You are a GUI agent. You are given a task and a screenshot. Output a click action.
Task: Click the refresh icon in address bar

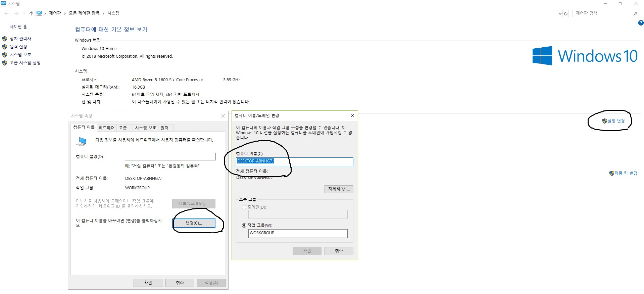tap(566, 13)
